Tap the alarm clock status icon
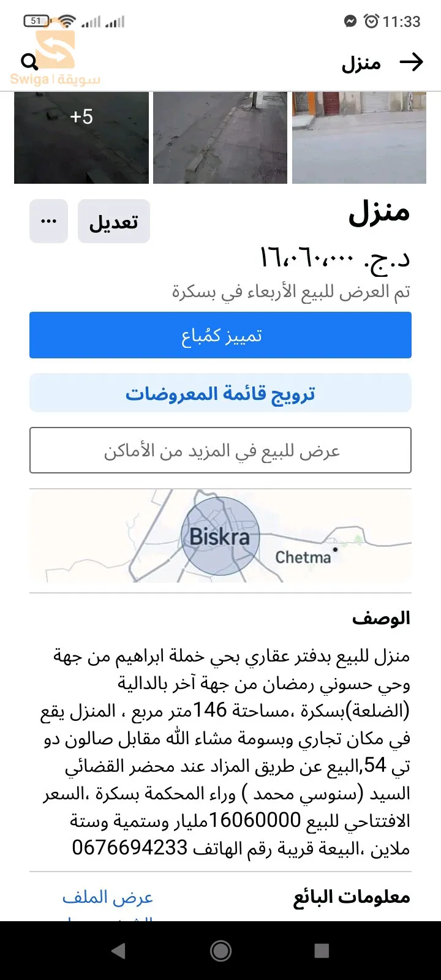441x980 pixels. click(371, 21)
